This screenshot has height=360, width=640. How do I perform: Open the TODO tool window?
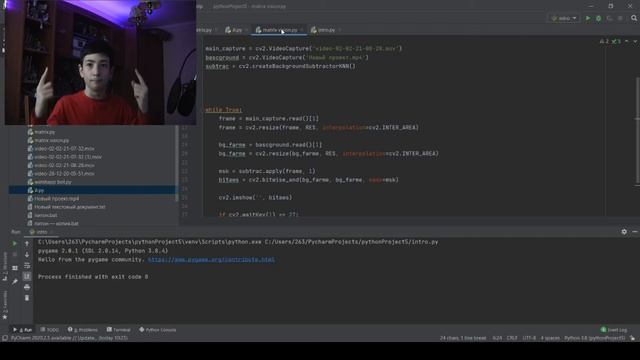pos(50,330)
